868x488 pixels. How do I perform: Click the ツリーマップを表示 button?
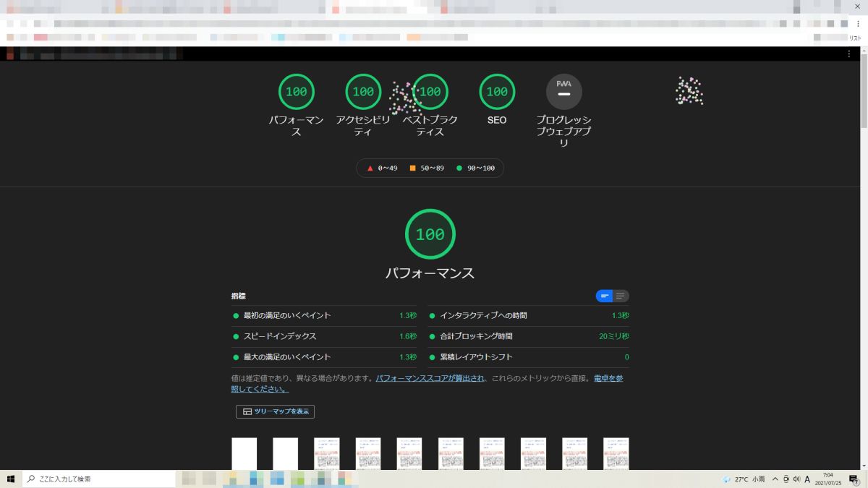tap(275, 411)
